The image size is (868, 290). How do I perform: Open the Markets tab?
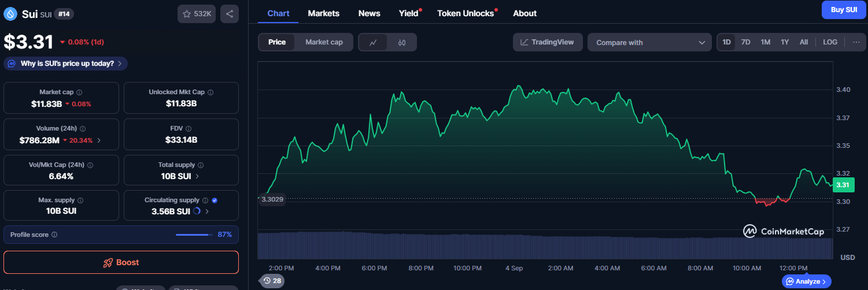323,13
